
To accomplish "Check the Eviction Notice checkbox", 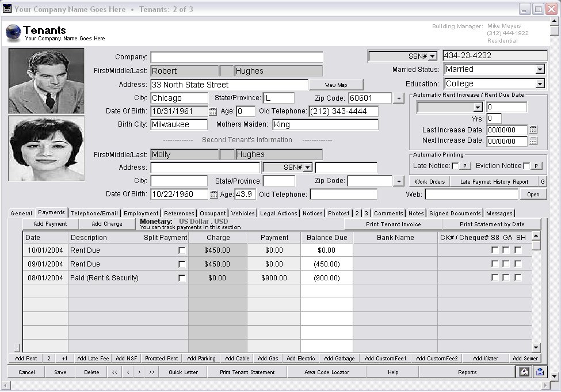I will pos(526,166).
